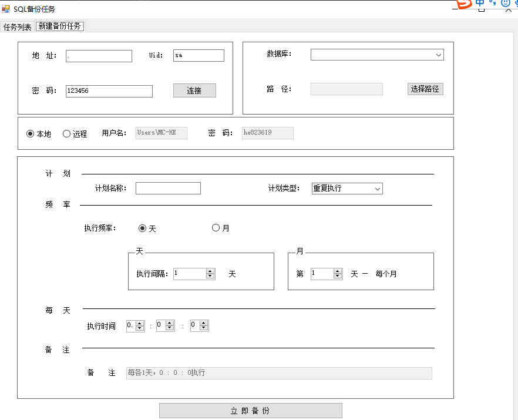Click the 连接 button

194,90
